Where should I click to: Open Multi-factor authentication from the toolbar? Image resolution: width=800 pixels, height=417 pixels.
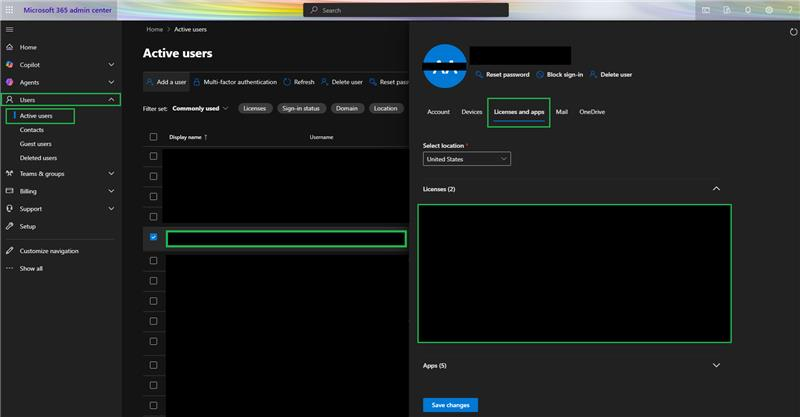(x=235, y=82)
